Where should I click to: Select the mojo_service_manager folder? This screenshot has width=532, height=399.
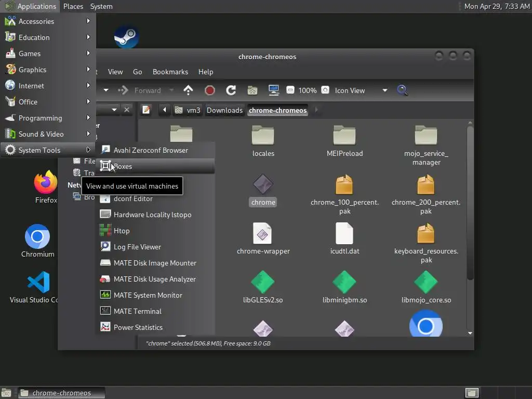click(426, 145)
